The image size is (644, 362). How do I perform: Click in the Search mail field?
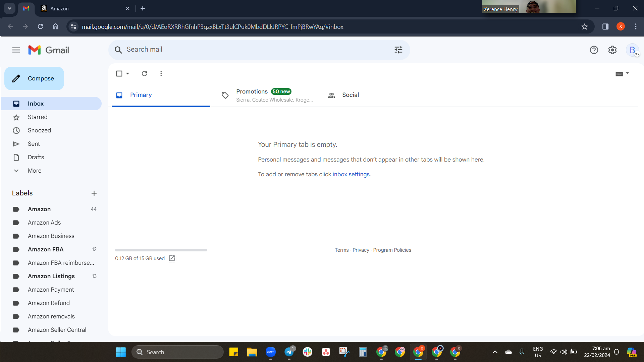pos(259,50)
